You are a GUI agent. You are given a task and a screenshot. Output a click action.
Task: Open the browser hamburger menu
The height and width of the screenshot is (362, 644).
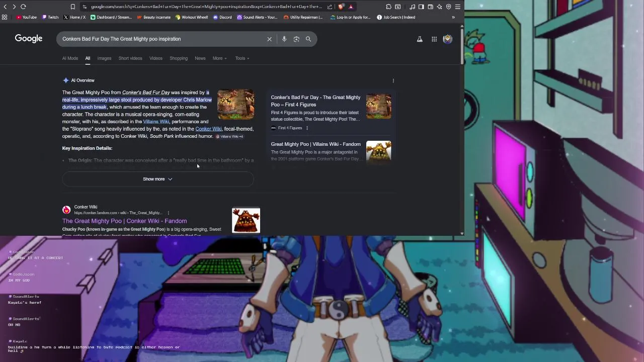click(457, 7)
